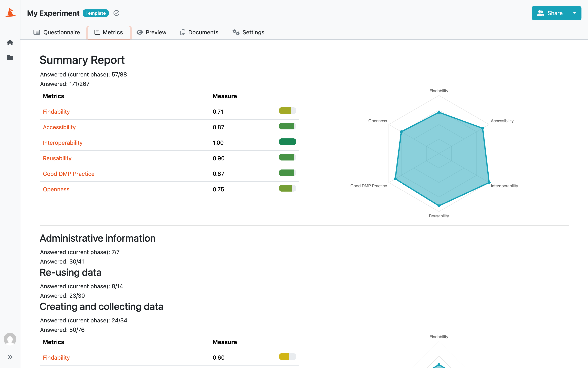This screenshot has height=368, width=588.
Task: Click the saved status checkmark icon
Action: coord(116,13)
